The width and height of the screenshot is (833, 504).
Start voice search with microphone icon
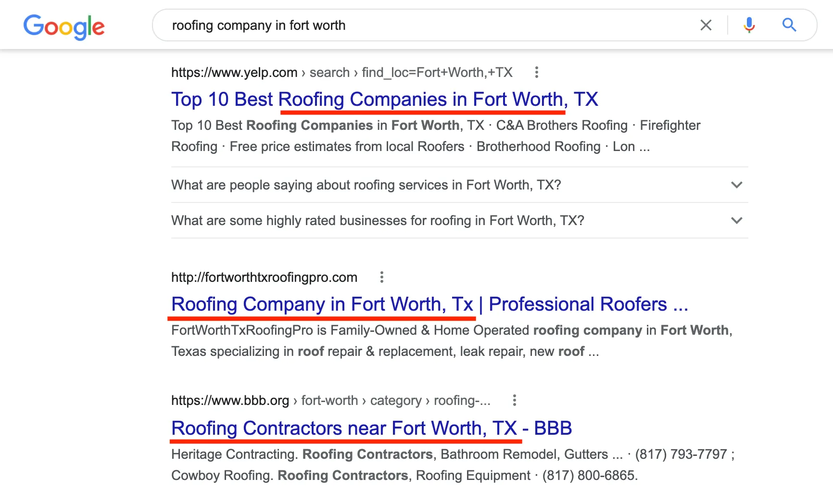pyautogui.click(x=749, y=25)
